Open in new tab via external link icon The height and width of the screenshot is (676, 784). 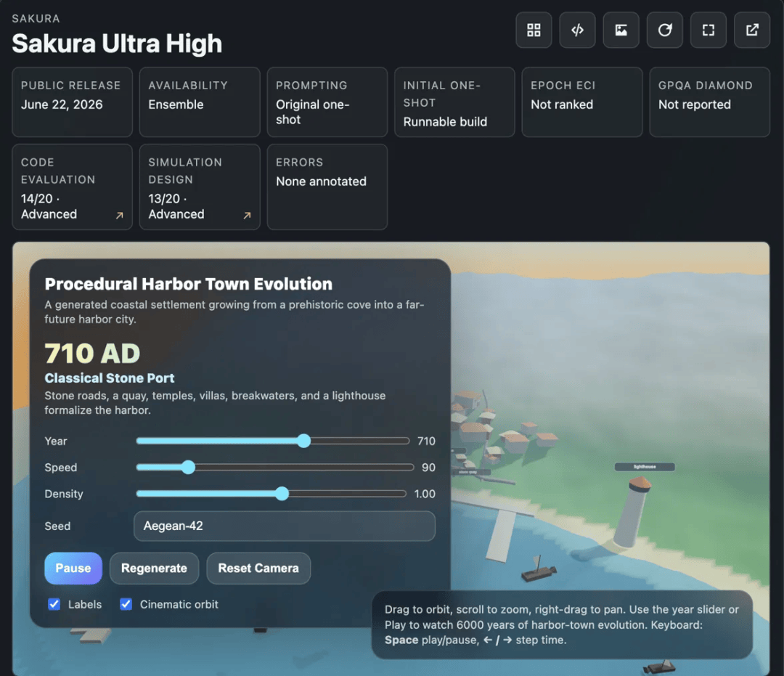point(751,30)
